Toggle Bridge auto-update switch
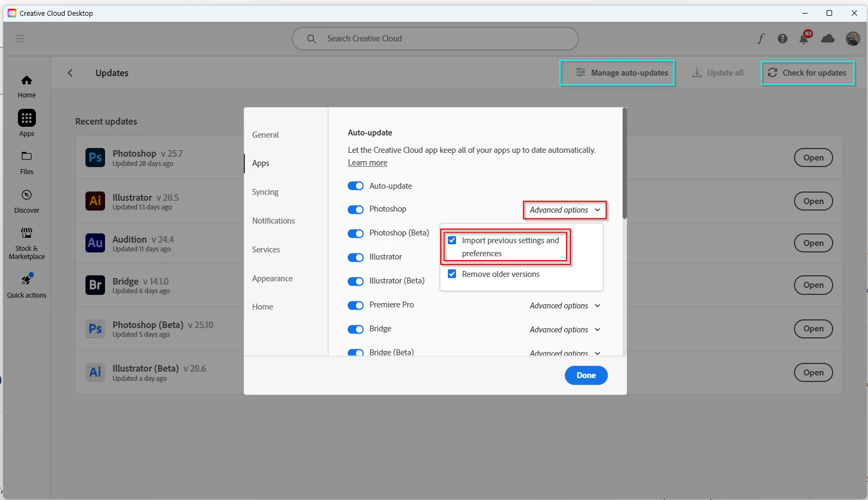The width and height of the screenshot is (868, 500). tap(355, 329)
